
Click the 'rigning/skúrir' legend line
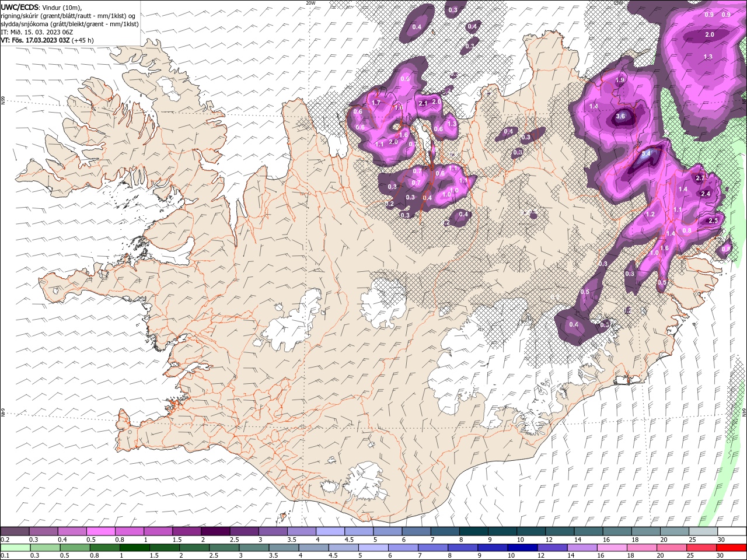[68, 16]
